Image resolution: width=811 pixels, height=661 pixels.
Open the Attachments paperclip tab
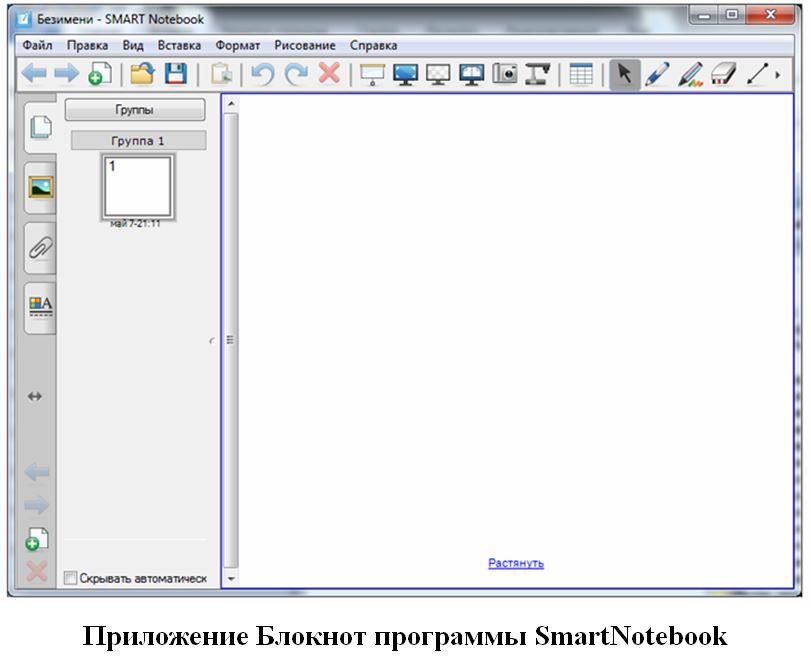coord(41,248)
